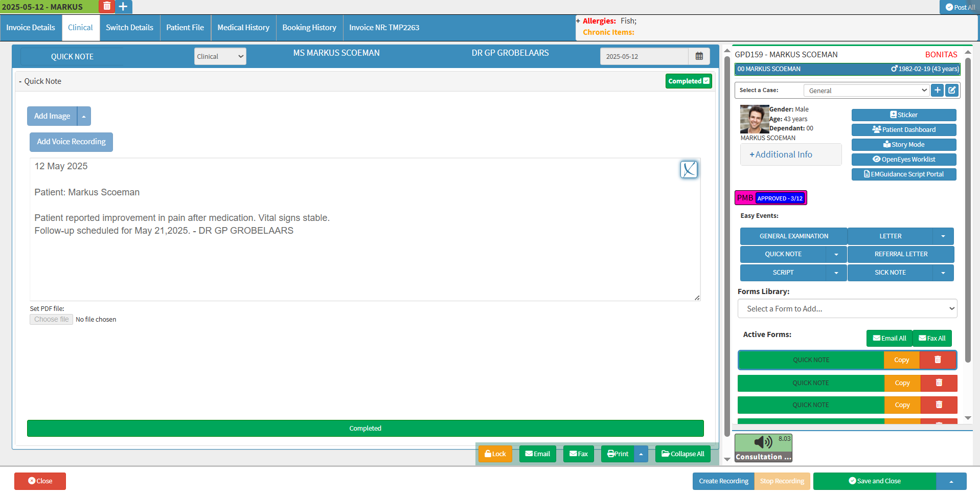Expand the Add Image dropdown arrow
The width and height of the screenshot is (980, 493).
point(84,116)
